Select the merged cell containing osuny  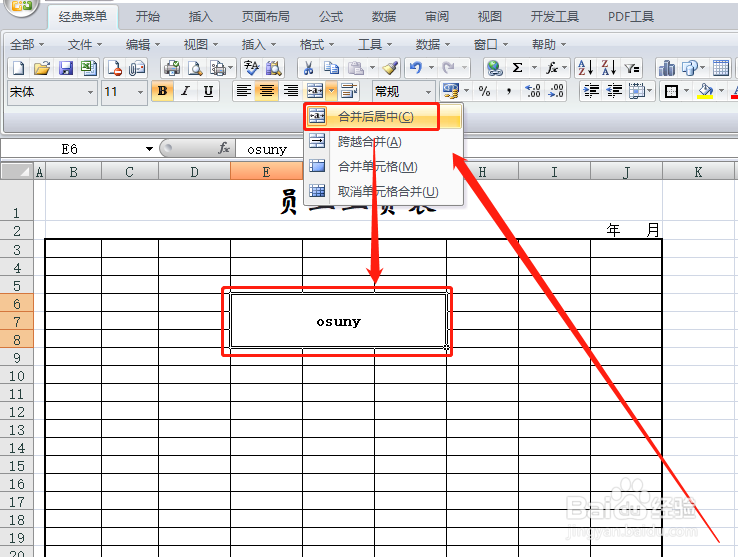338,321
